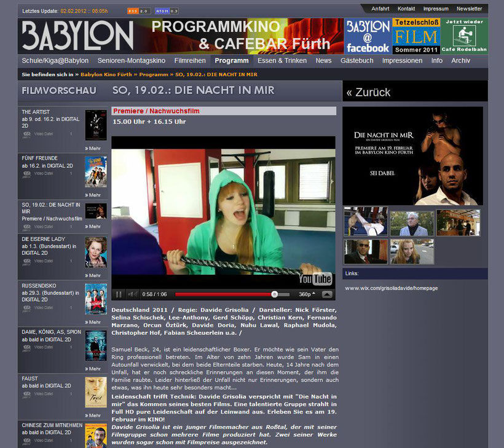Open The Artist poster thumbnail
This screenshot has width=504, height=448.
coord(96,125)
